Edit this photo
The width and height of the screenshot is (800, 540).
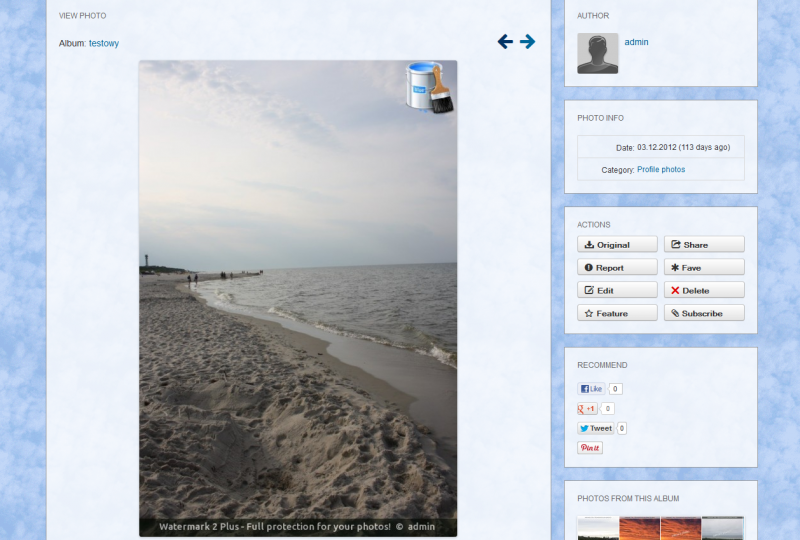[x=617, y=290]
